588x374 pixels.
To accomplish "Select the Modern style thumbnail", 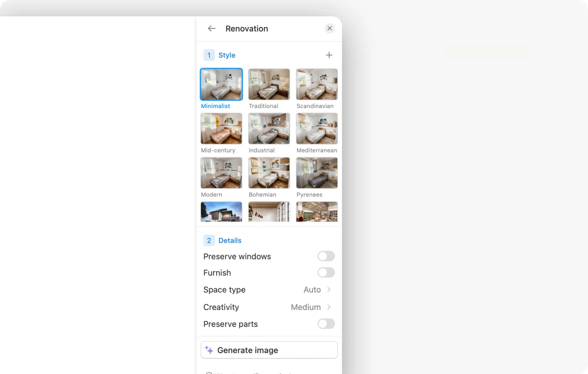I will (221, 173).
